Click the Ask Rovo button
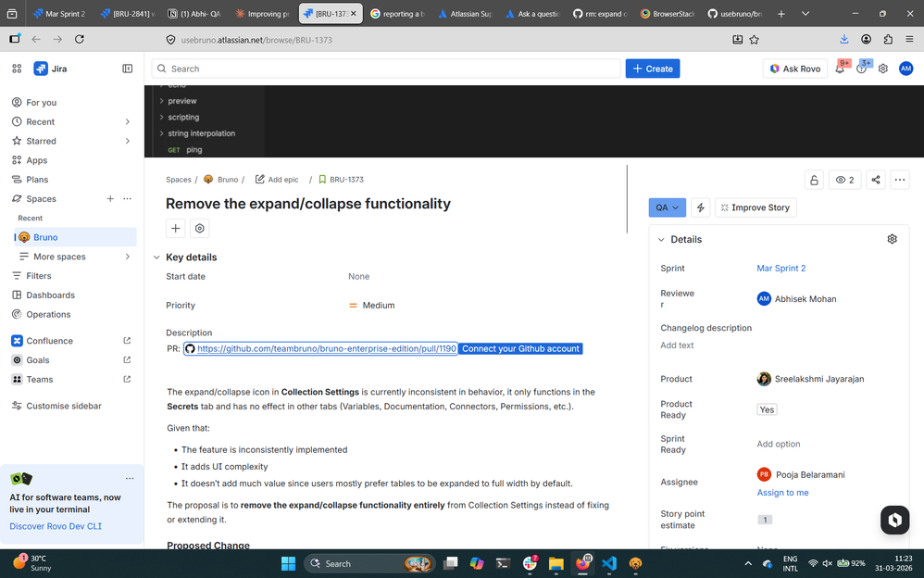 pyautogui.click(x=795, y=69)
